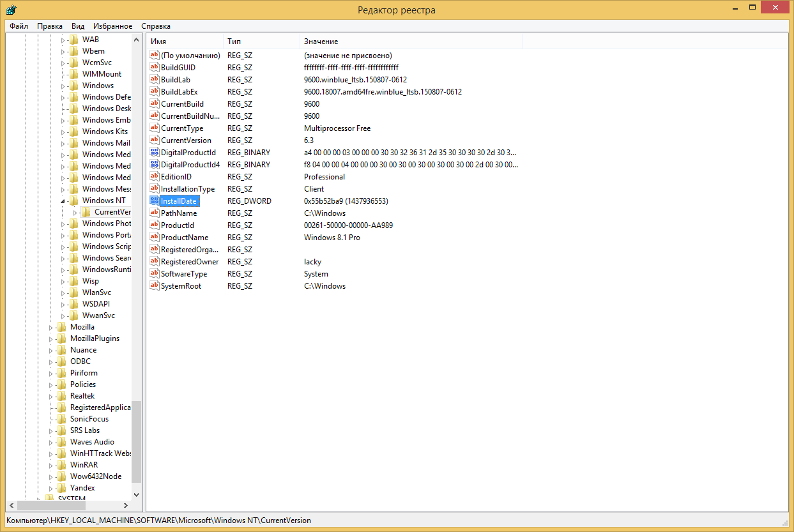Sort values by the Значение column header
This screenshot has width=794, height=532.
[x=411, y=41]
